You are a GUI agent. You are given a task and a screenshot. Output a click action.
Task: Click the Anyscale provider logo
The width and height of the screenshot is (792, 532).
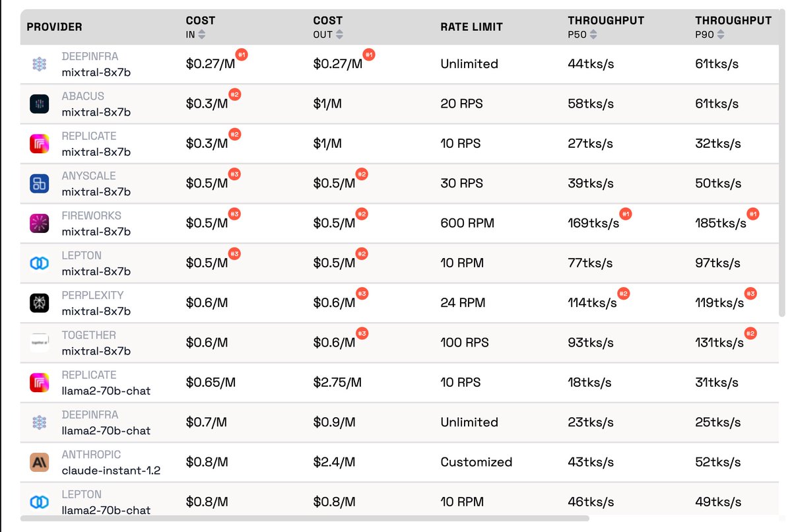coord(40,183)
